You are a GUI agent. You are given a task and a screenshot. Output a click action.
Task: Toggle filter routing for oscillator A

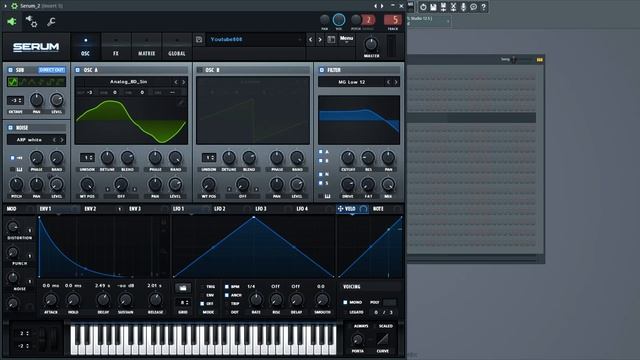(x=320, y=152)
